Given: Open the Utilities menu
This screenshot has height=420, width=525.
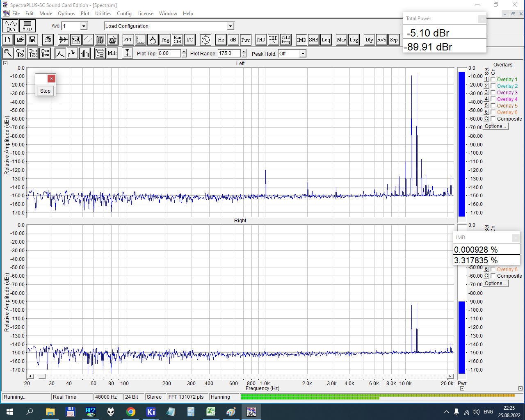Looking at the screenshot, I should click(x=103, y=14).
